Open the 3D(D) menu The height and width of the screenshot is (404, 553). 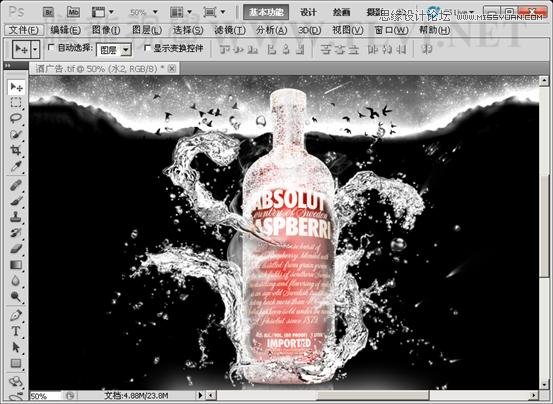click(x=309, y=30)
